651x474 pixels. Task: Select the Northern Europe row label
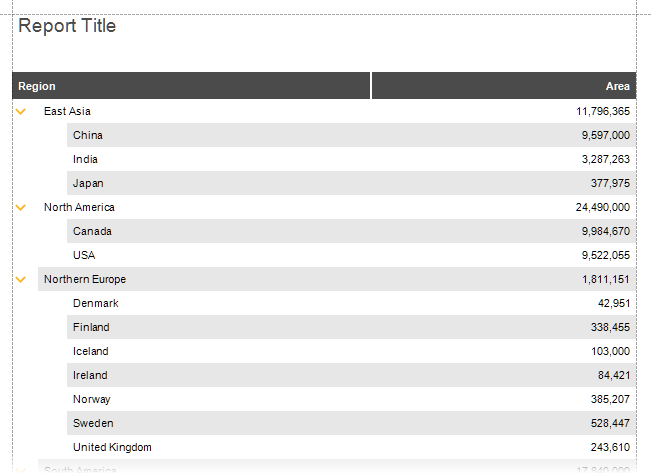point(85,279)
